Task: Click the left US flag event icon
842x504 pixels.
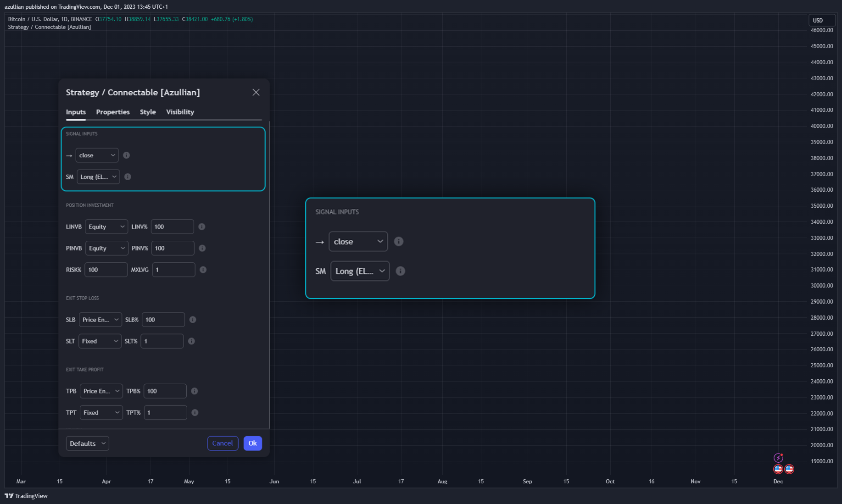Action: click(778, 469)
